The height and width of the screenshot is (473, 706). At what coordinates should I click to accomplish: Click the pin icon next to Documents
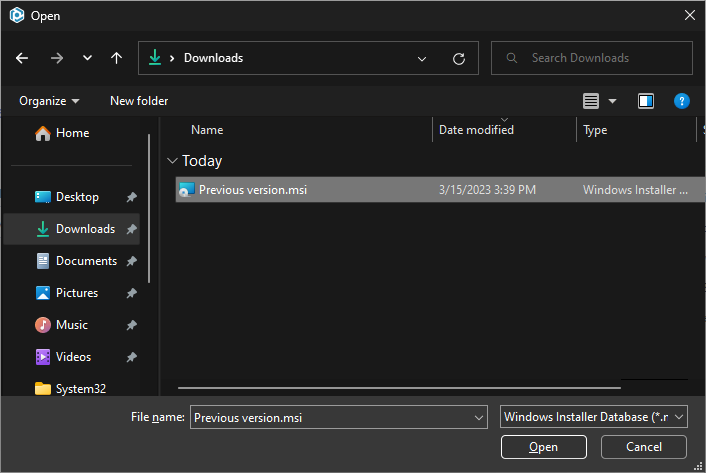point(131,261)
